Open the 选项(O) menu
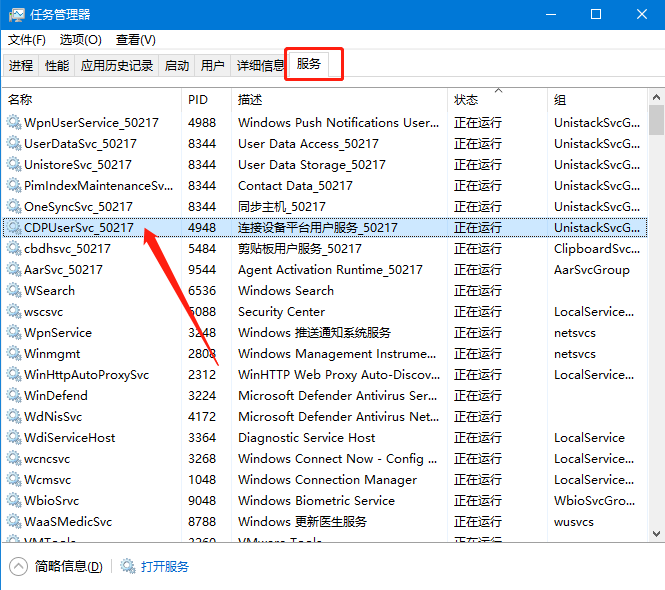 [x=81, y=40]
